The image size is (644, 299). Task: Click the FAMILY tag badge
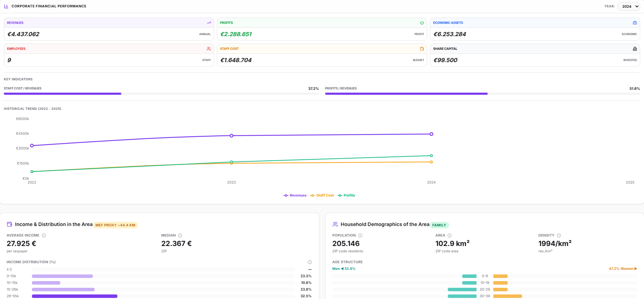[x=439, y=225]
